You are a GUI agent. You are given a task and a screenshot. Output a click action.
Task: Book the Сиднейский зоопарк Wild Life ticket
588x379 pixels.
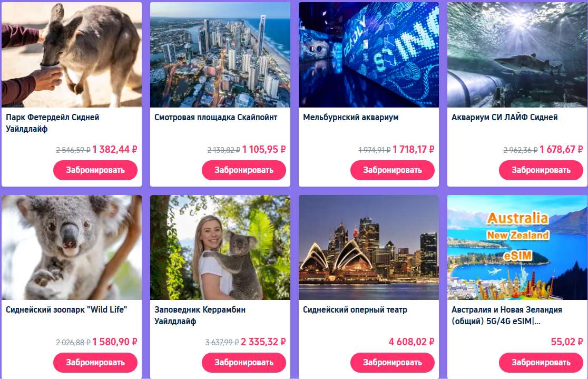pos(95,363)
